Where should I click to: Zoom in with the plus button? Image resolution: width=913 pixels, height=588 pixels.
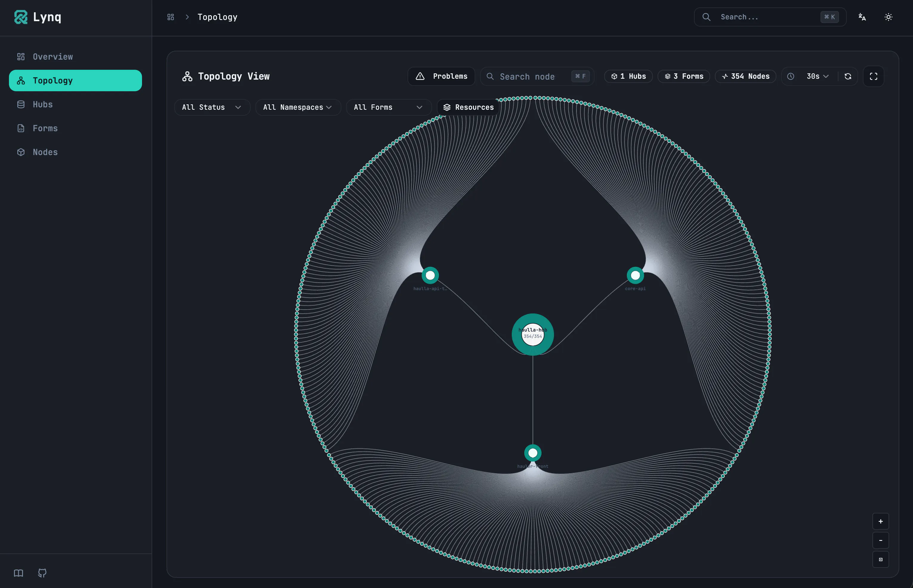click(880, 521)
